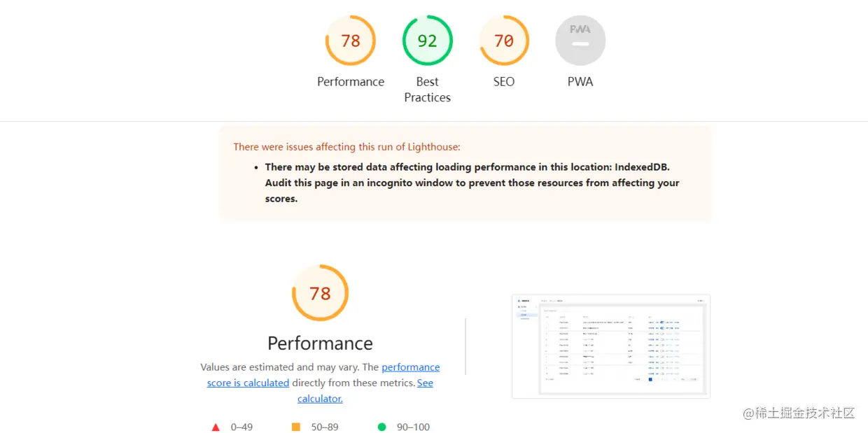
Task: Click the orange square 50–89 legend icon
Action: tap(296, 427)
